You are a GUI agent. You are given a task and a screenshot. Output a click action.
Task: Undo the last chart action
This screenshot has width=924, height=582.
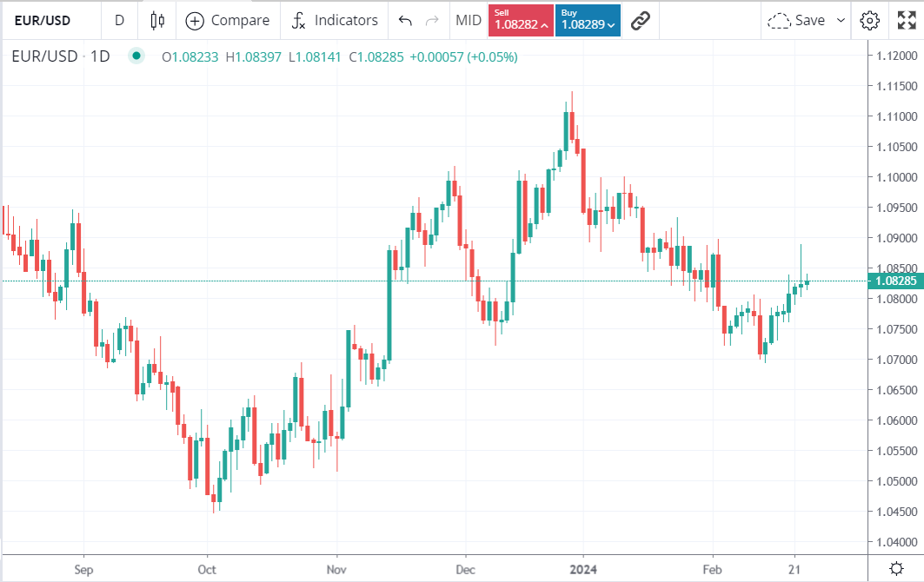(405, 20)
